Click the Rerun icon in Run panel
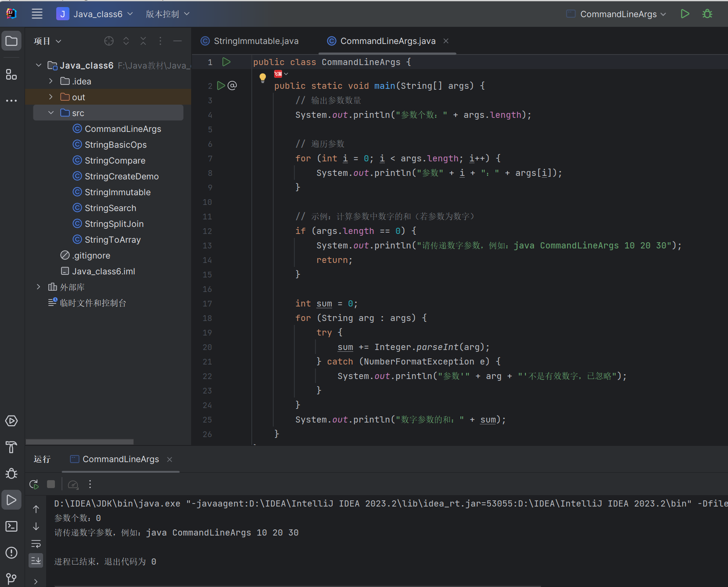 (34, 484)
